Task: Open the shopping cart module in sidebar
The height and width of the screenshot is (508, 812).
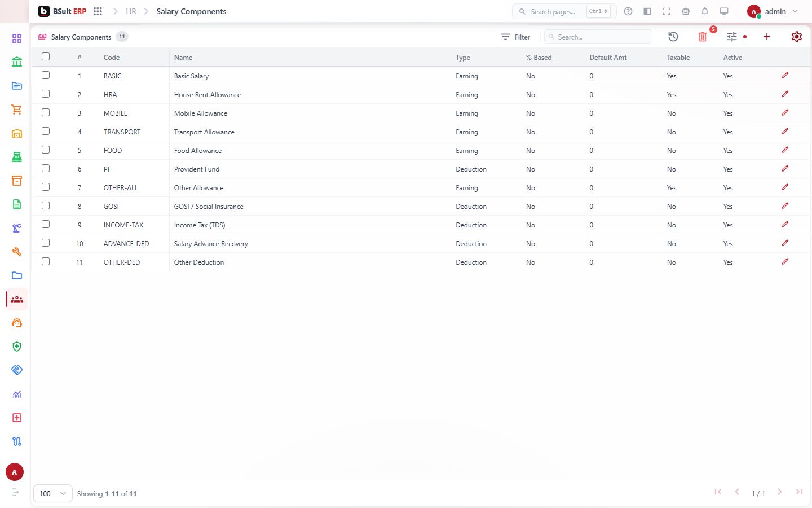Action: tap(17, 110)
